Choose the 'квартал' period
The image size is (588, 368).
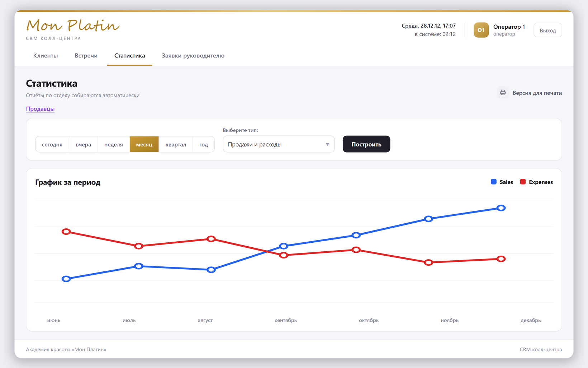176,144
